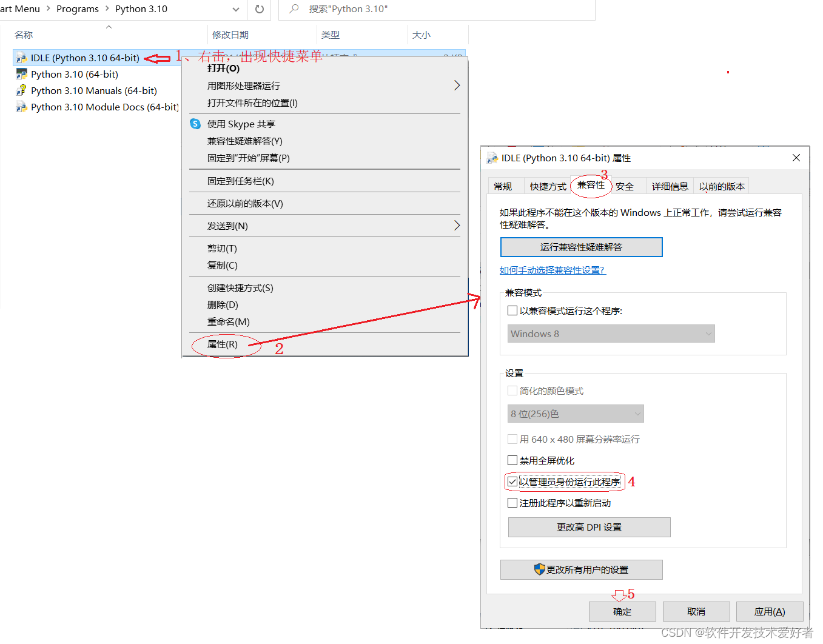Choose Rename (重命名) from context menu
The image size is (823, 644).
229,321
